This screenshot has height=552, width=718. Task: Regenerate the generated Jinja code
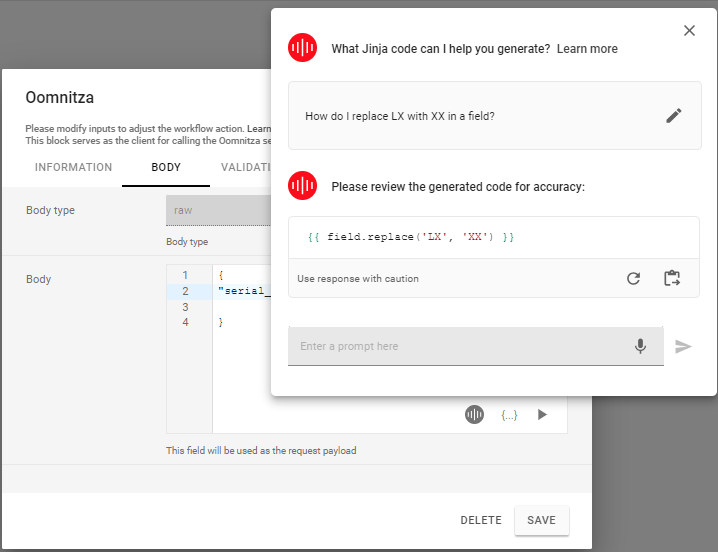pos(633,278)
